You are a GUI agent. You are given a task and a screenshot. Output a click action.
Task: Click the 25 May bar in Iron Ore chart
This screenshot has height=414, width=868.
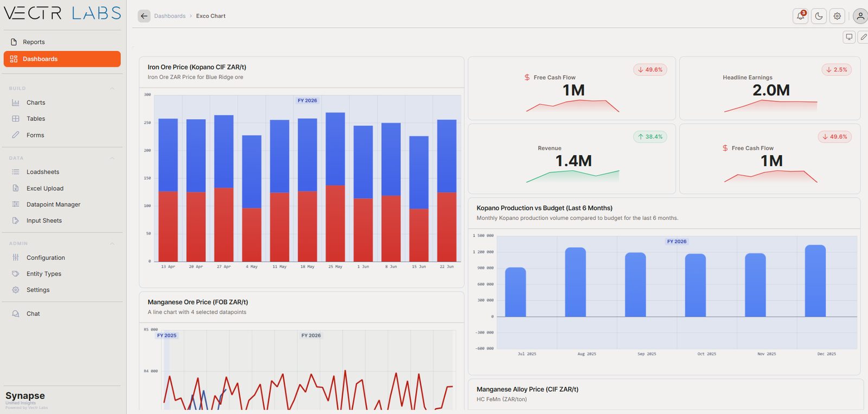tap(335, 187)
